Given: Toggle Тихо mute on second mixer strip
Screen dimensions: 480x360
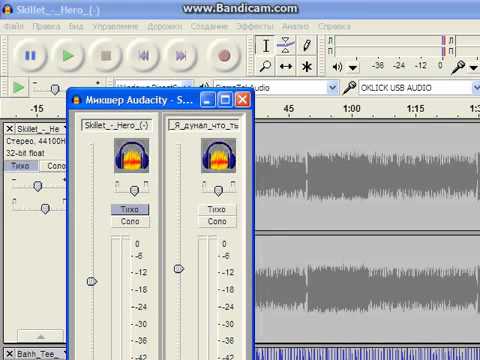Looking at the screenshot, I should click(x=217, y=209).
